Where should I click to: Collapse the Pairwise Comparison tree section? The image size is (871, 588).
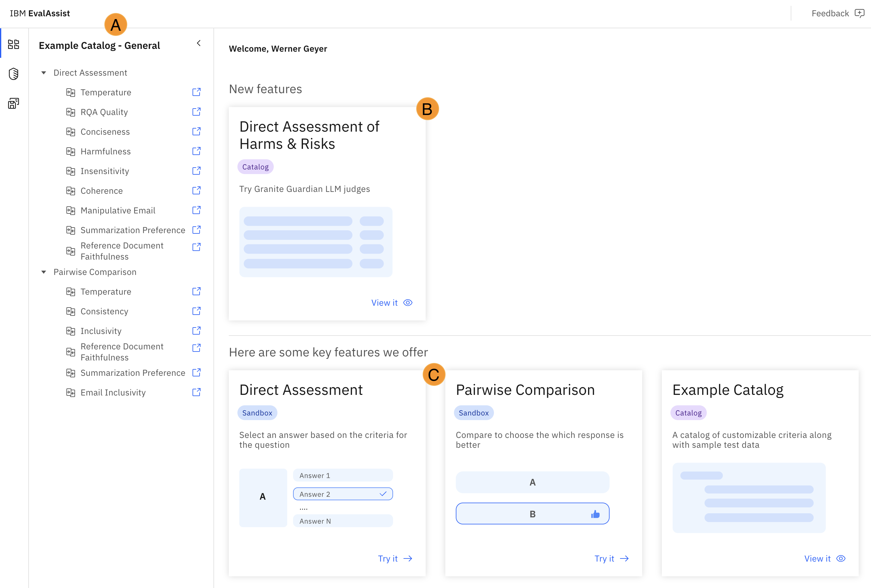point(44,272)
